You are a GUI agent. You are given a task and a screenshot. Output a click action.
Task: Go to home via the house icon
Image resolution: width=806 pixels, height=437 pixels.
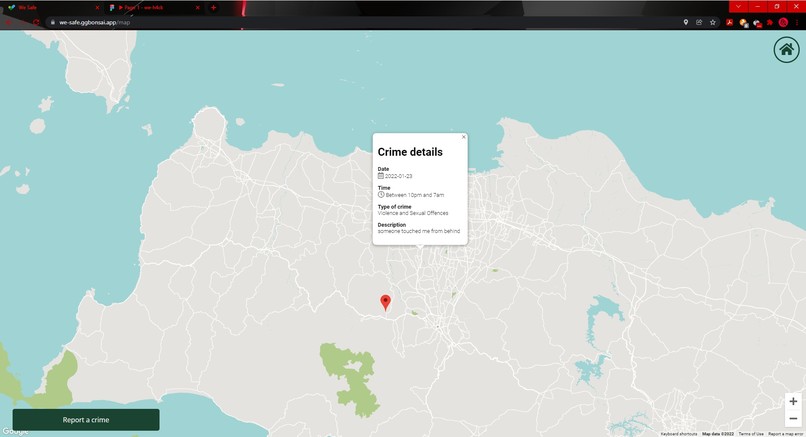click(786, 50)
